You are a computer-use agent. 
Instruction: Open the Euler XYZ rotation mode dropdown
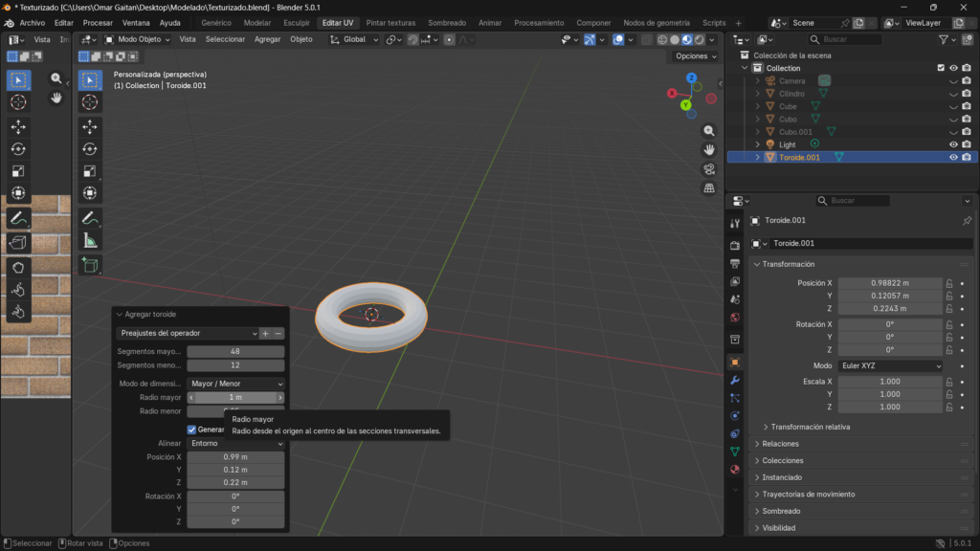pyautogui.click(x=891, y=365)
